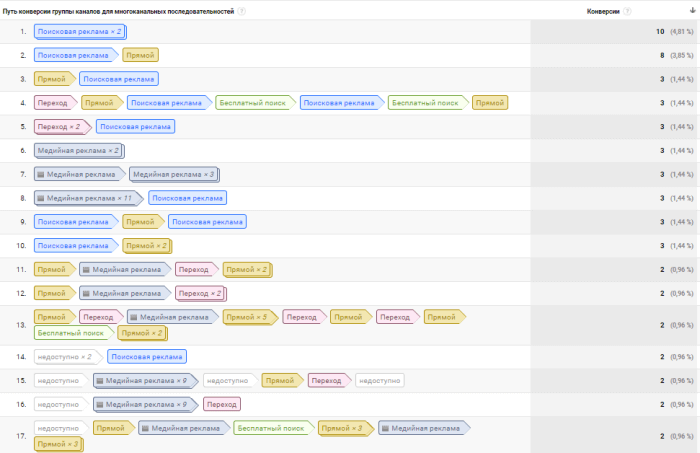The width and height of the screenshot is (700, 453).
Task: Select last недоступно chip in row 15
Action: (380, 381)
